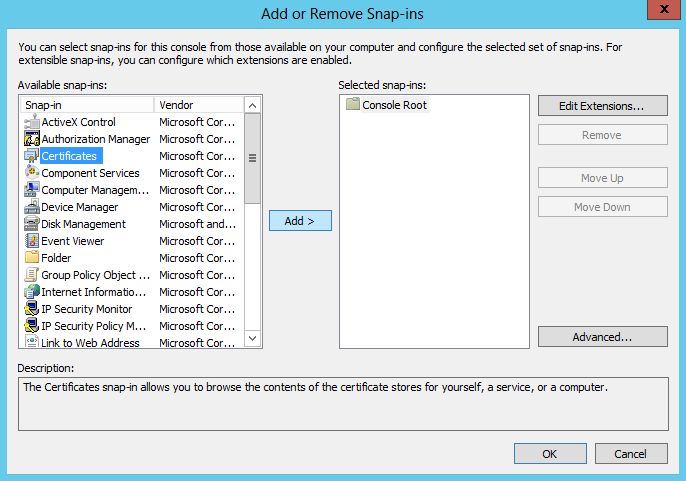This screenshot has height=481, width=686.
Task: Click the Console Root folder icon
Action: (352, 105)
